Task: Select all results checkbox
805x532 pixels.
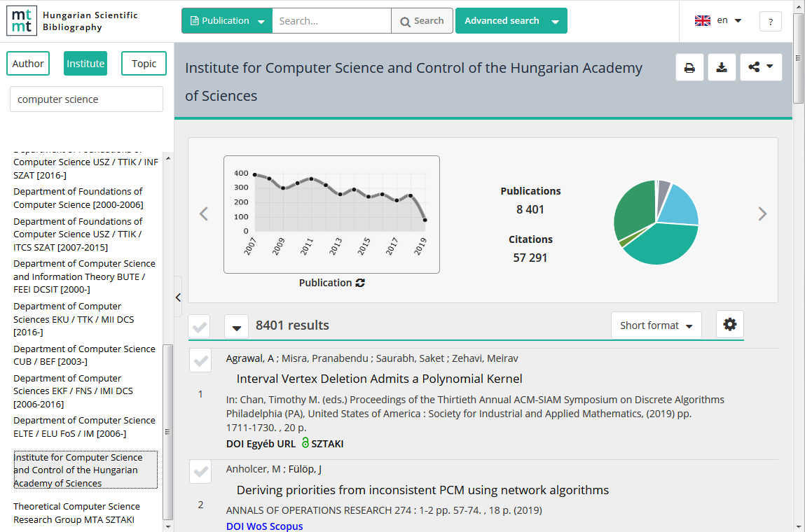Action: (x=199, y=326)
